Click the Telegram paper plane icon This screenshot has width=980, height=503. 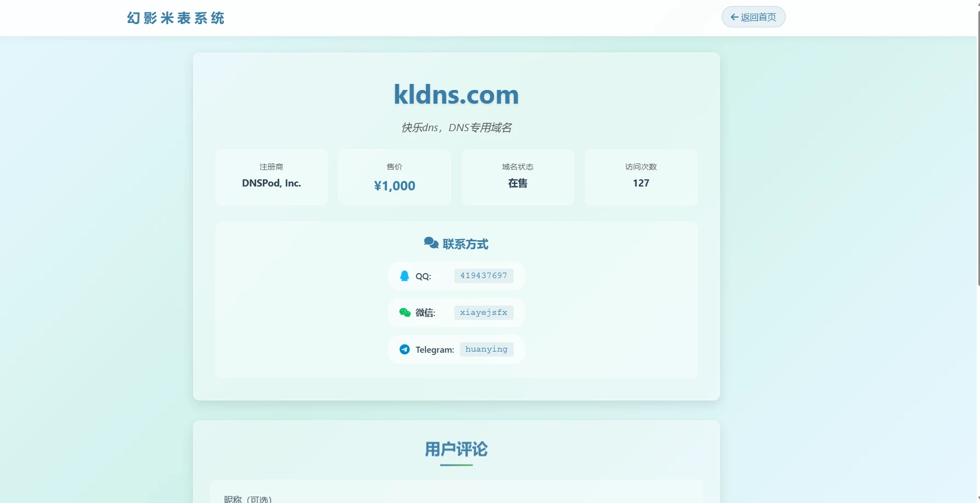[404, 349]
